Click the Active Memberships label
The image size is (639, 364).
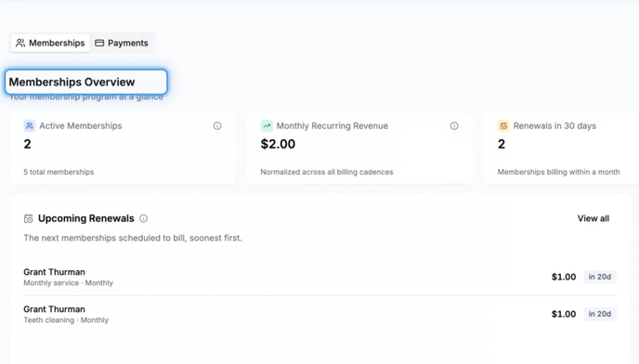(x=81, y=126)
